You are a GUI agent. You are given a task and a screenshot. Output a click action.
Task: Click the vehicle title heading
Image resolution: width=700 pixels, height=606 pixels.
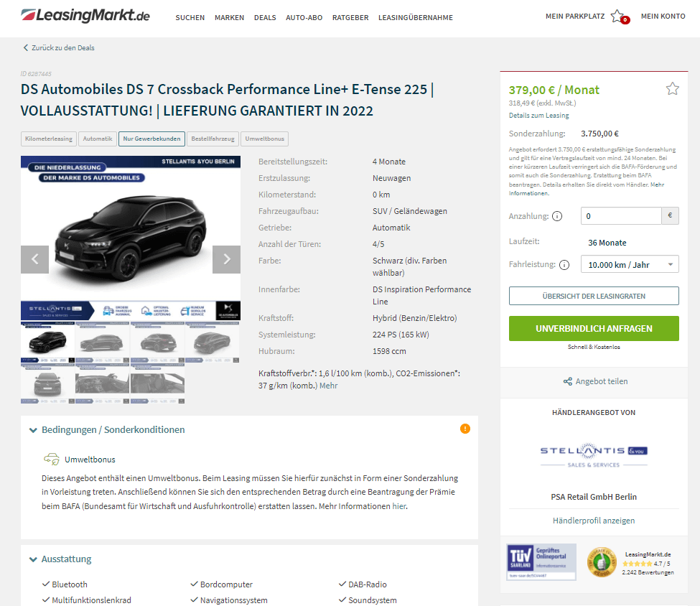[228, 100]
